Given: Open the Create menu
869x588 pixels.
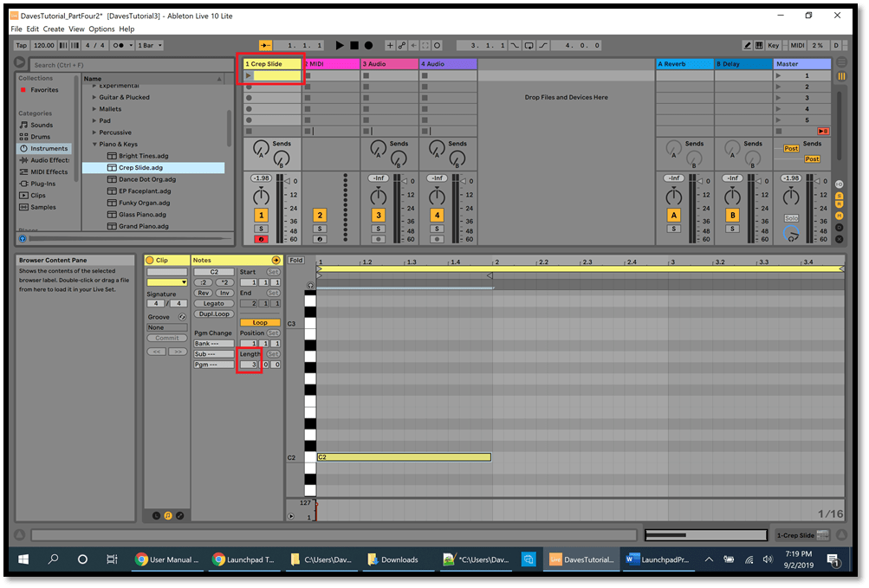Looking at the screenshot, I should [53, 29].
